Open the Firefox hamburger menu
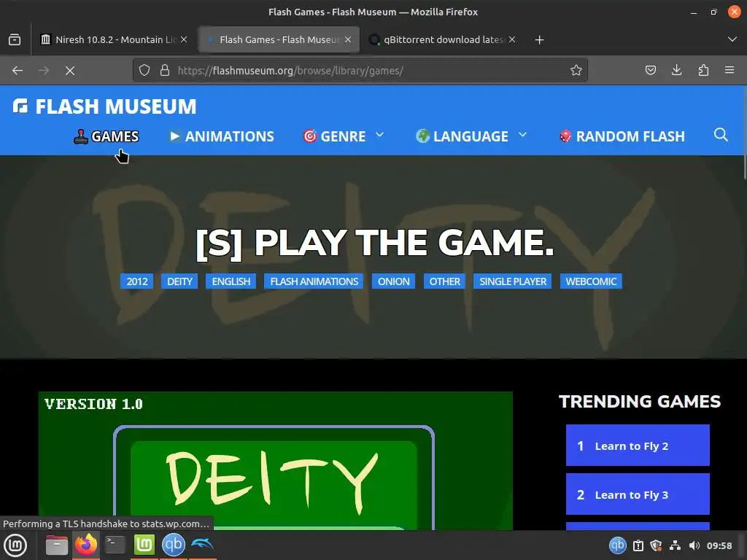 [729, 71]
